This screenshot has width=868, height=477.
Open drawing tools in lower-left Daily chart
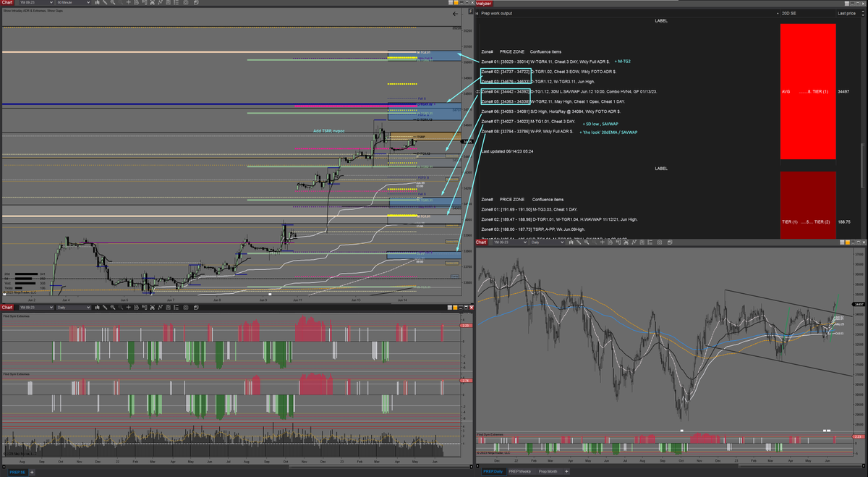[105, 307]
